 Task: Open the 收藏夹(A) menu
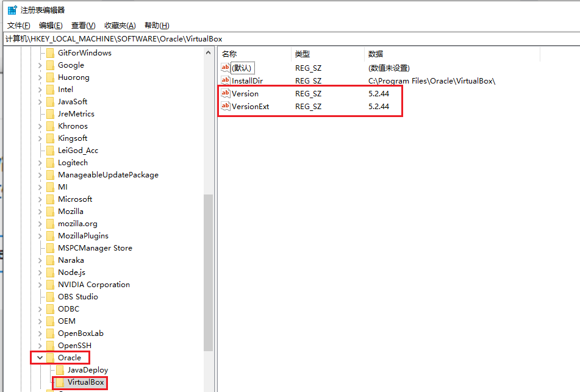click(120, 26)
